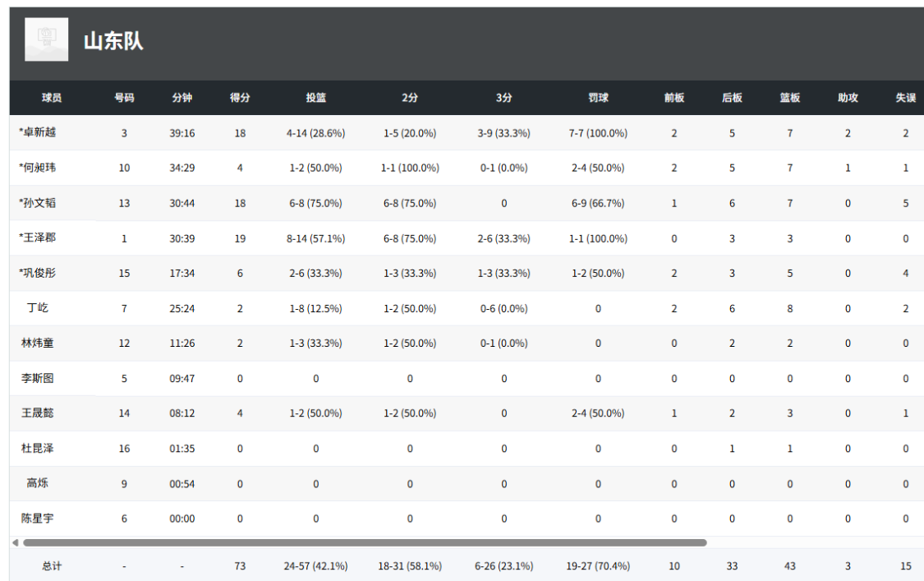
Task: Click the field goal value 4-14 (28.6%)
Action: pyautogui.click(x=316, y=133)
